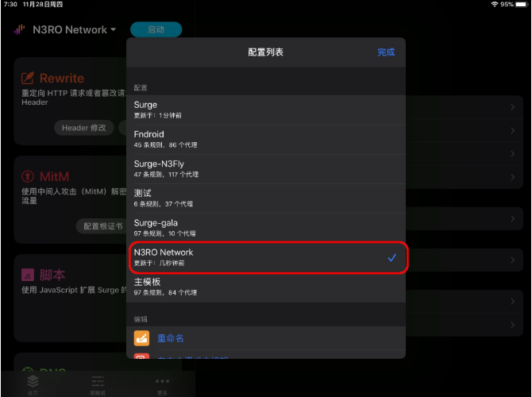Tap the bottom-most right chevron arrow
This screenshot has width=532, height=397.
pyautogui.click(x=513, y=325)
